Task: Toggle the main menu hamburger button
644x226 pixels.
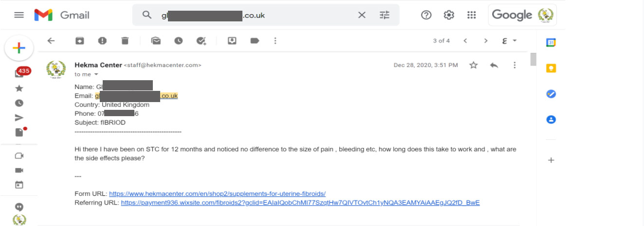Action: (19, 15)
